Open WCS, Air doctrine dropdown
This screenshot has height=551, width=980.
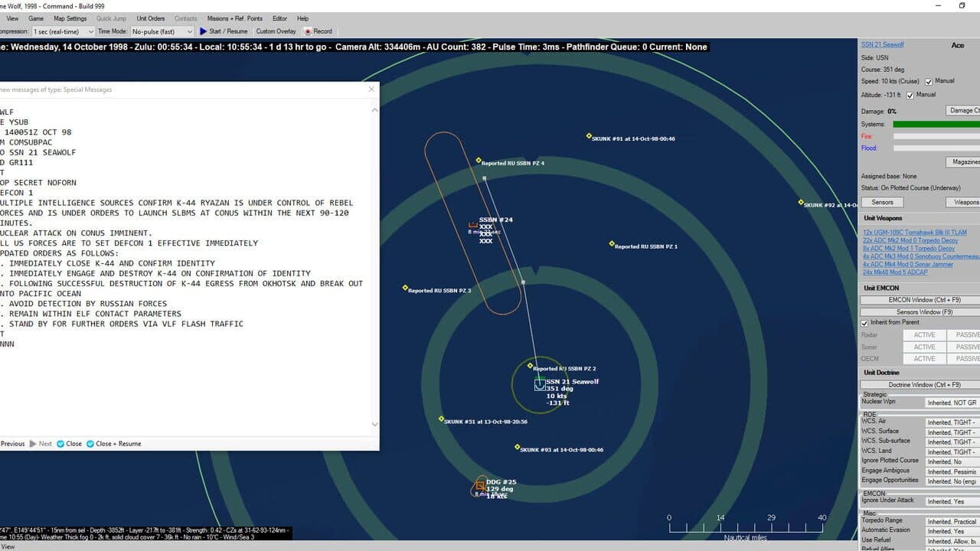pos(952,422)
